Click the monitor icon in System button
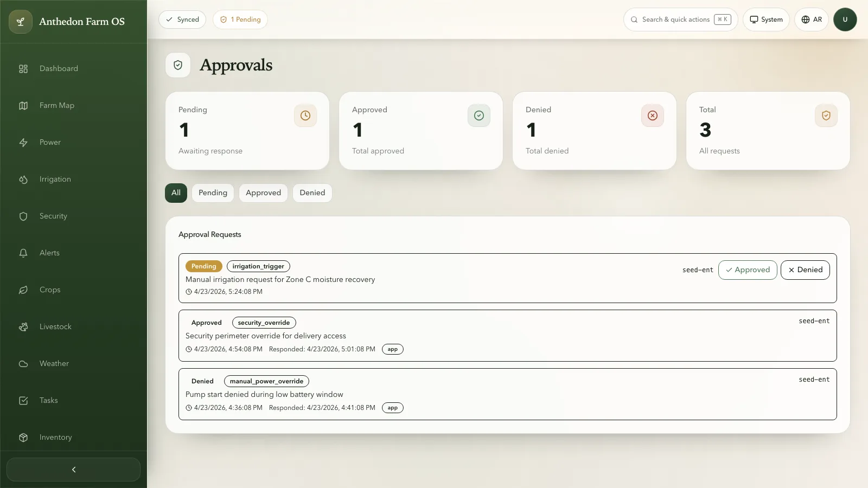868x488 pixels. (754, 20)
